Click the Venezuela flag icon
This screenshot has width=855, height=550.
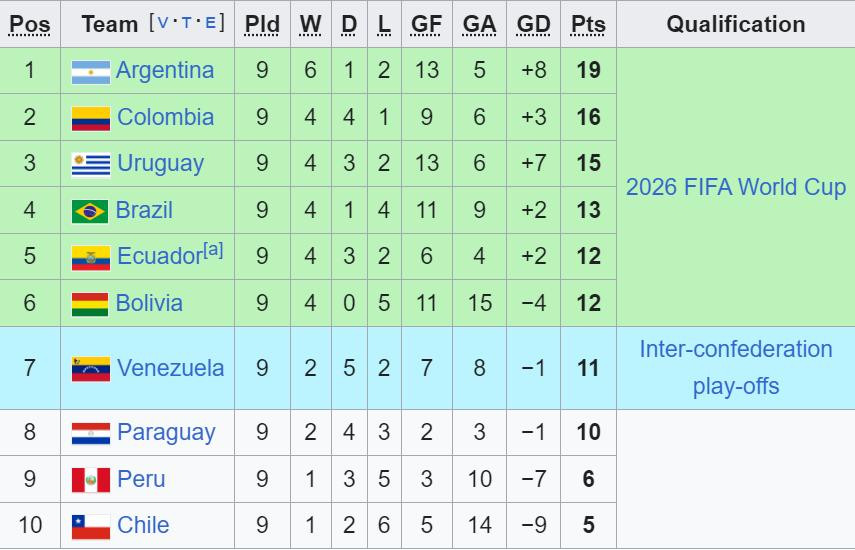point(90,369)
